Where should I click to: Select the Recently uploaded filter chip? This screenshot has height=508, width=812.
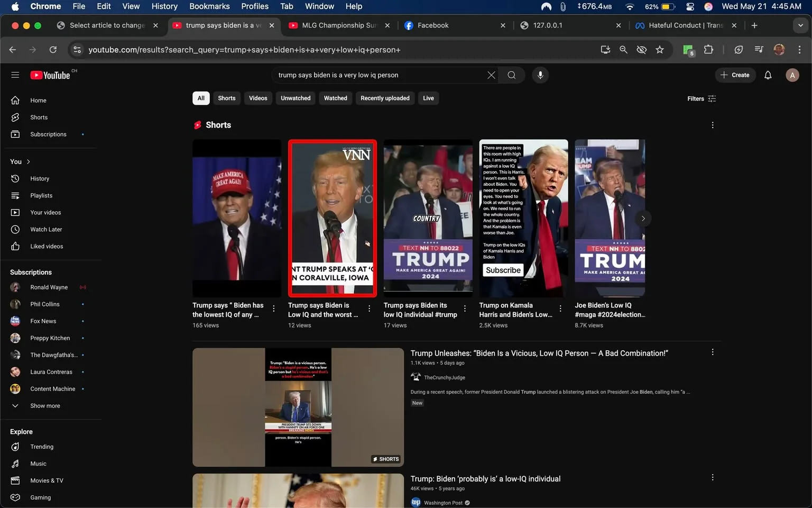click(385, 98)
